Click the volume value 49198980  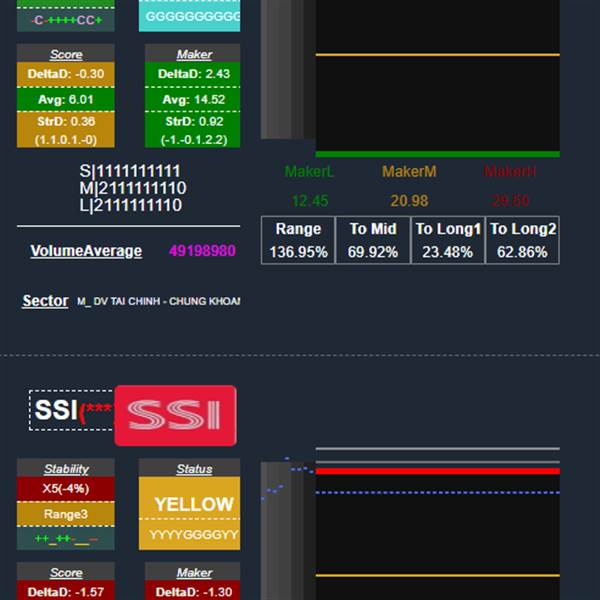click(x=202, y=251)
